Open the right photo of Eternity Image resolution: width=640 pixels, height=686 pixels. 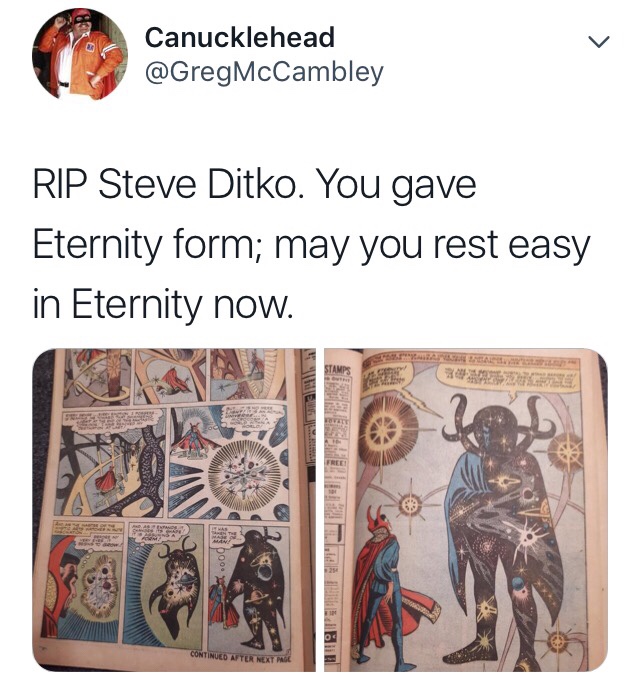[x=466, y=510]
